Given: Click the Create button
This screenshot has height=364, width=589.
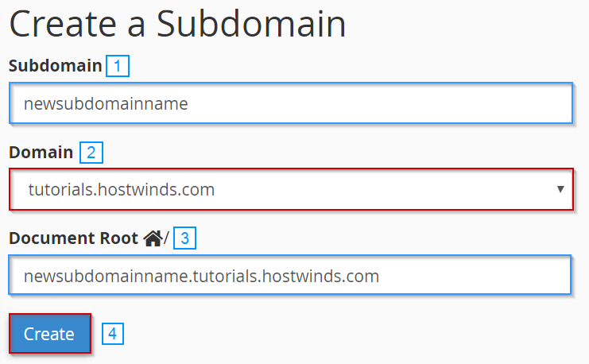Looking at the screenshot, I should 50,334.
